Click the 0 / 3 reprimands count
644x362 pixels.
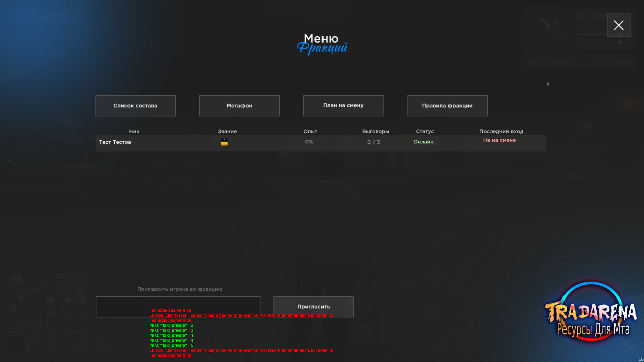click(373, 142)
